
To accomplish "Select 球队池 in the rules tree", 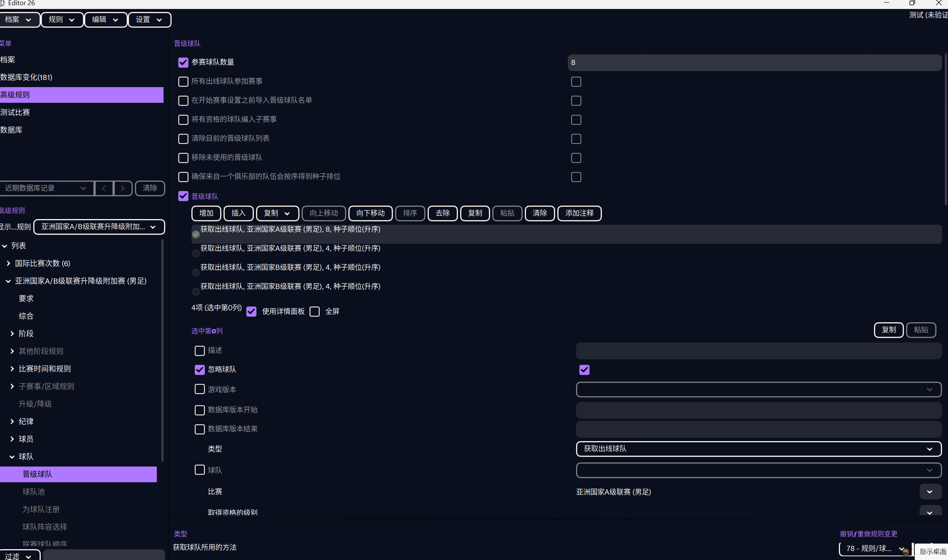I will pyautogui.click(x=34, y=492).
